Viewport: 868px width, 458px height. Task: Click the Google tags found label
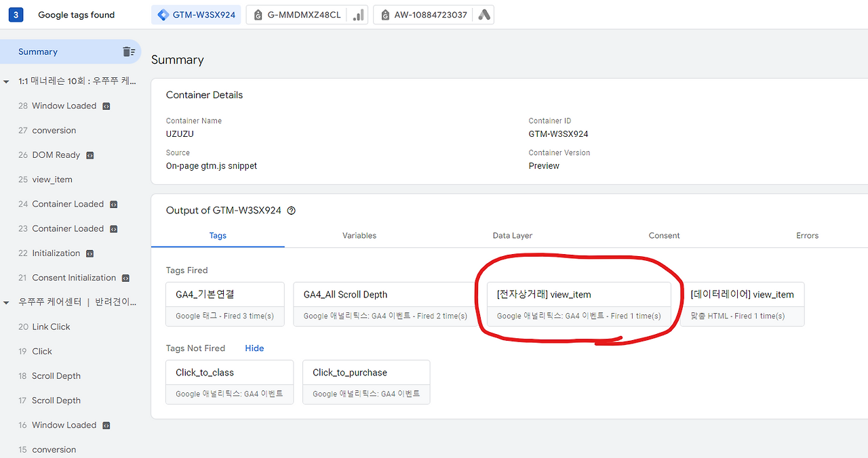[x=77, y=15]
